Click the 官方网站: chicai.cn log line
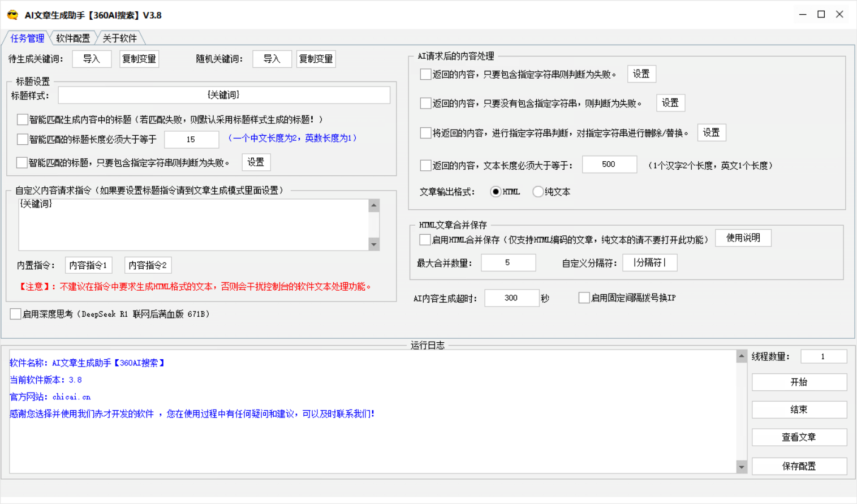Viewport: 857px width, 504px height. (50, 397)
